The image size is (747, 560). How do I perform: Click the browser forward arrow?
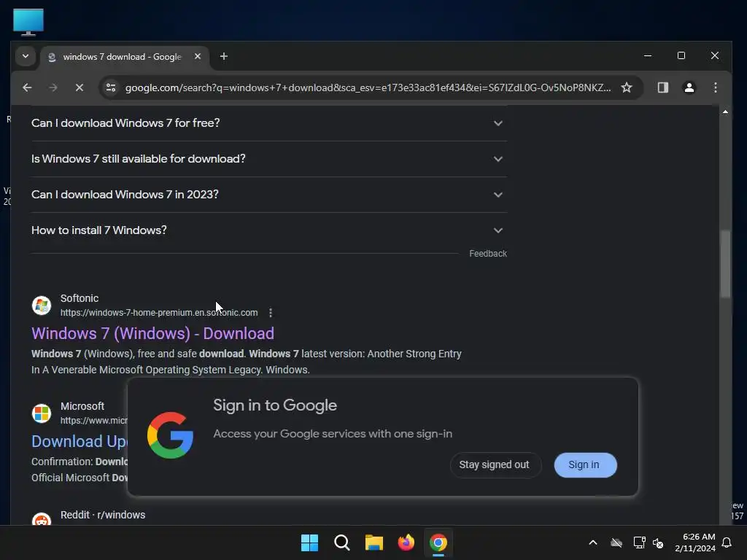point(53,87)
